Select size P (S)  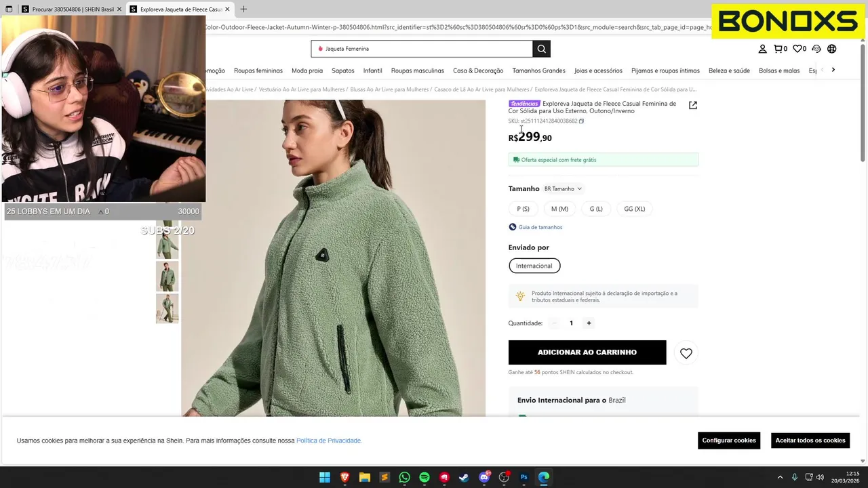pyautogui.click(x=523, y=209)
